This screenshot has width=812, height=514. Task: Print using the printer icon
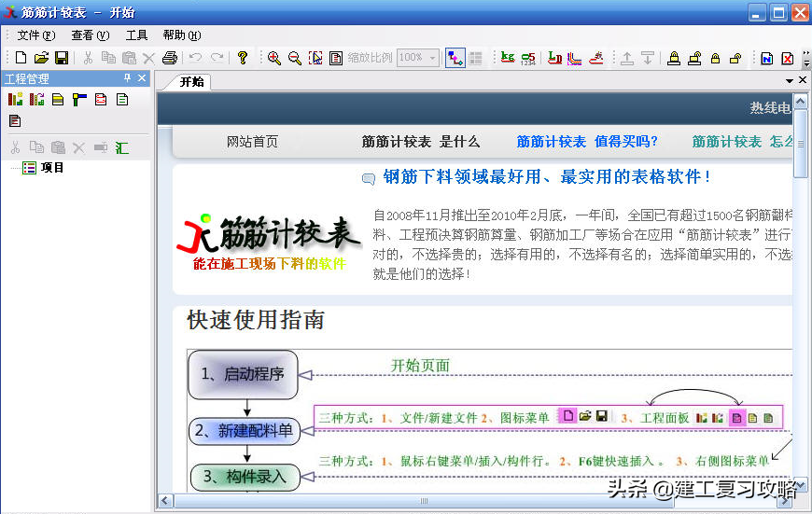pyautogui.click(x=169, y=58)
